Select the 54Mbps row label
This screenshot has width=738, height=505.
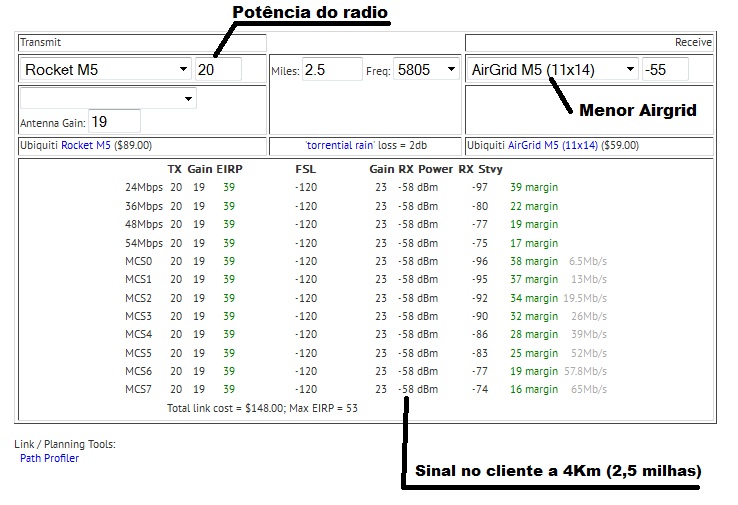pos(144,243)
